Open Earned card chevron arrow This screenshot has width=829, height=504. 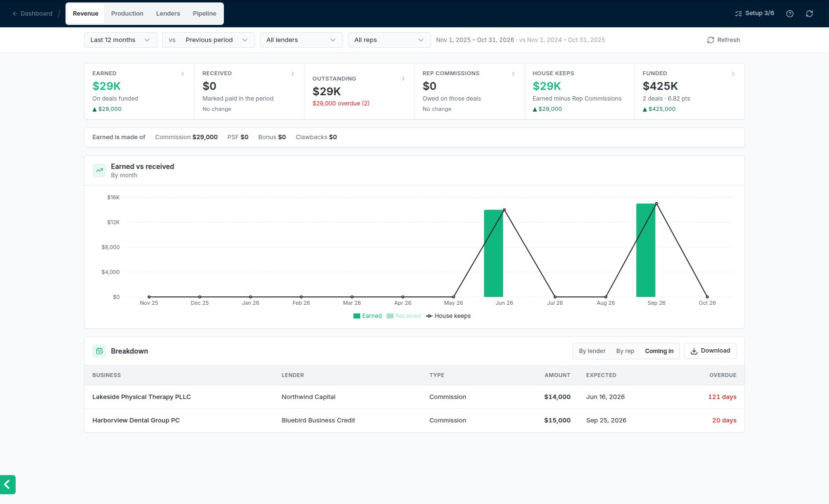coord(183,74)
